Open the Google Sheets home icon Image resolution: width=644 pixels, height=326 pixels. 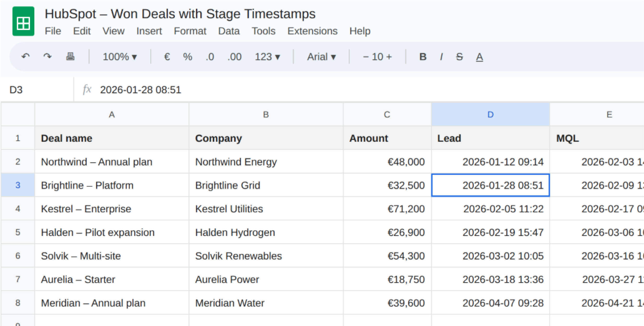click(23, 21)
